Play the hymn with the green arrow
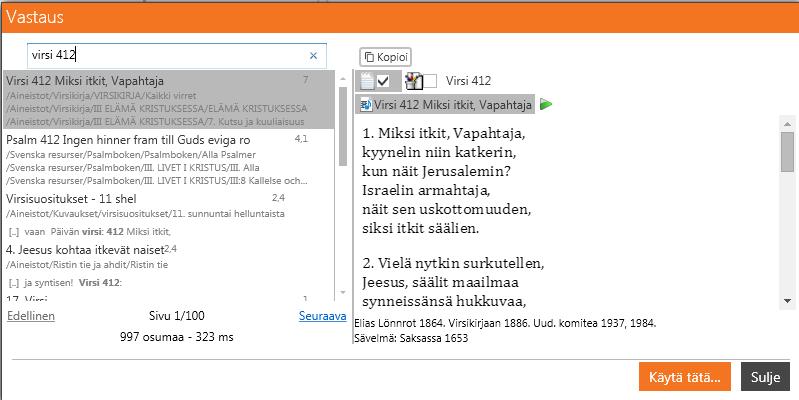This screenshot has height=400, width=799. pyautogui.click(x=546, y=105)
